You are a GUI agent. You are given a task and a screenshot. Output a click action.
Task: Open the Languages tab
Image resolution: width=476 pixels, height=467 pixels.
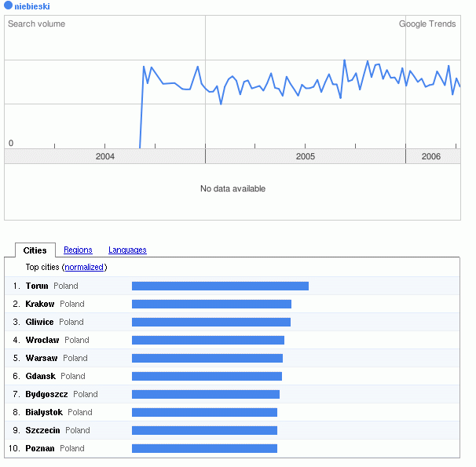click(127, 250)
